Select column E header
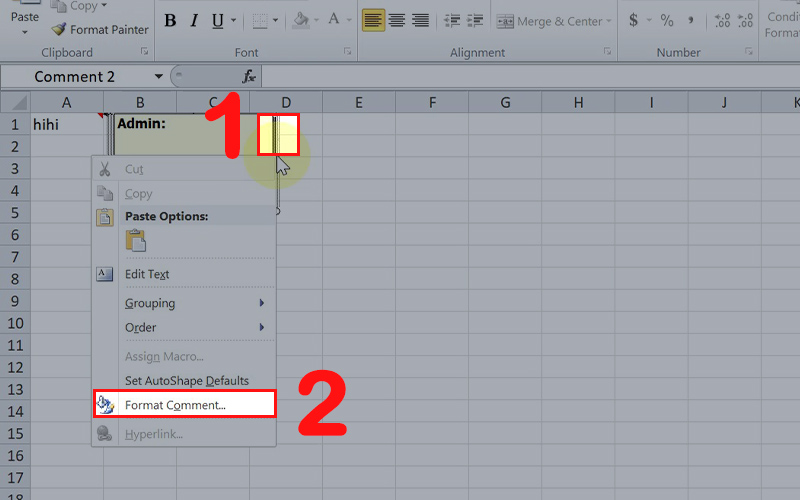The width and height of the screenshot is (800, 500). tap(359, 103)
